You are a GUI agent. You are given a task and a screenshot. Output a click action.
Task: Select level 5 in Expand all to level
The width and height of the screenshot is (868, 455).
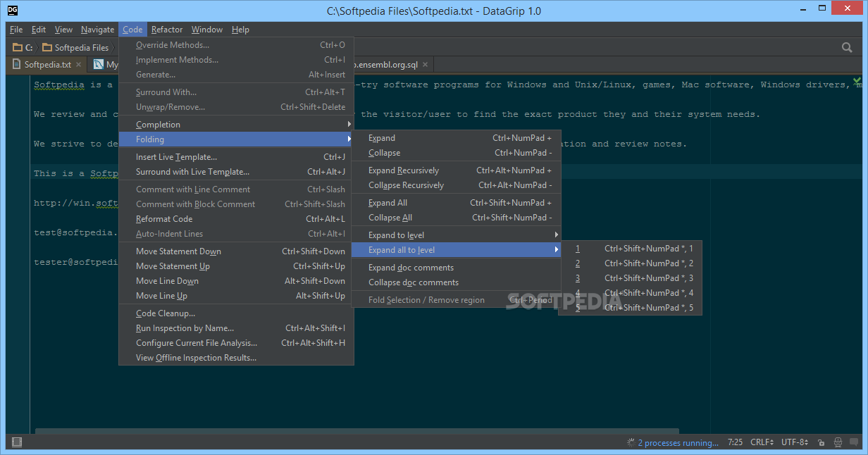[630, 308]
